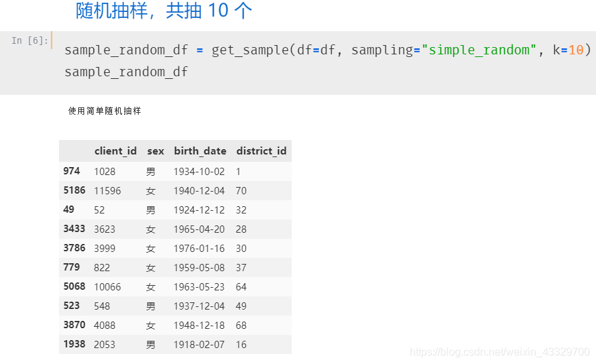This screenshot has width=596, height=364.
Task: Click row index 49
Action: (x=69, y=210)
